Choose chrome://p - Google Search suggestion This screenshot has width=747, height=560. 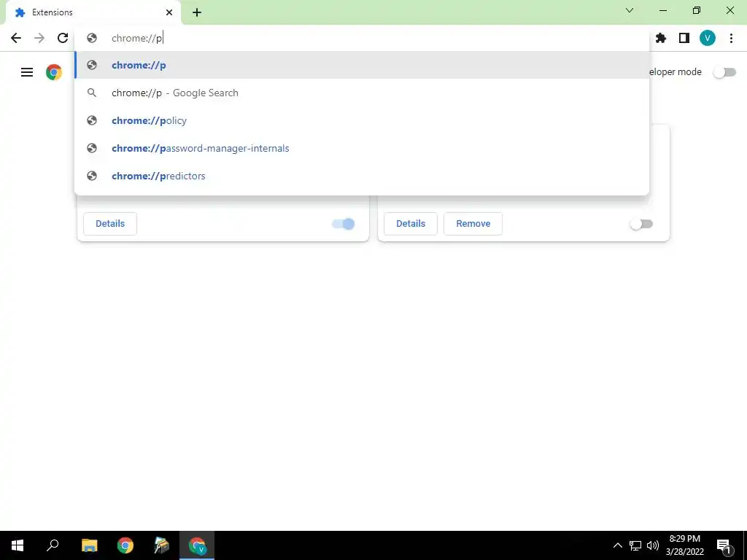click(362, 93)
